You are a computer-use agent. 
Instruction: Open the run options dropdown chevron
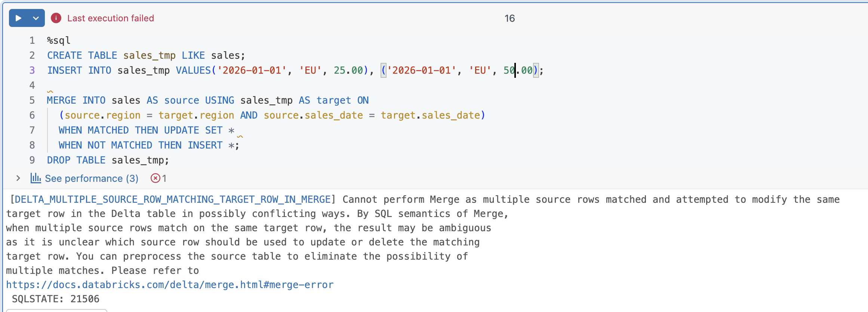36,18
